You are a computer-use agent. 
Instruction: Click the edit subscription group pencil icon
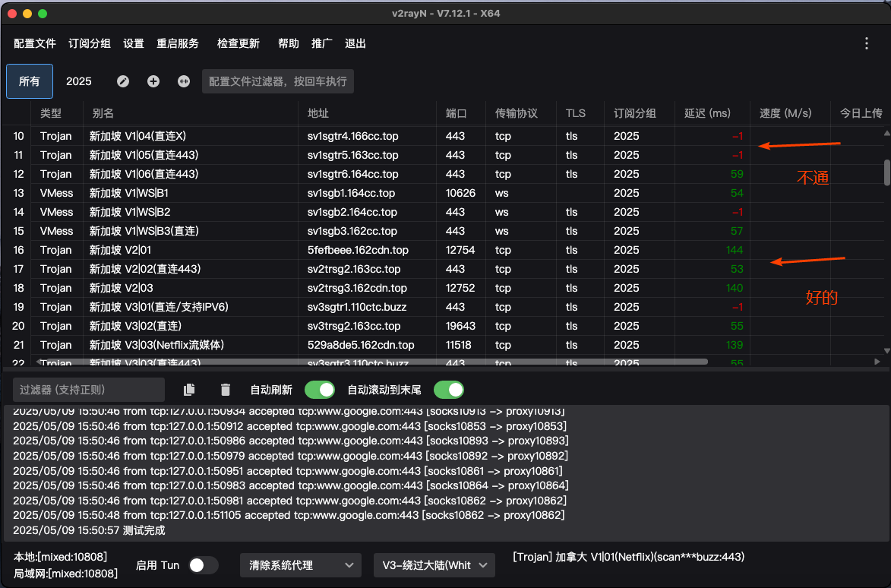click(123, 81)
